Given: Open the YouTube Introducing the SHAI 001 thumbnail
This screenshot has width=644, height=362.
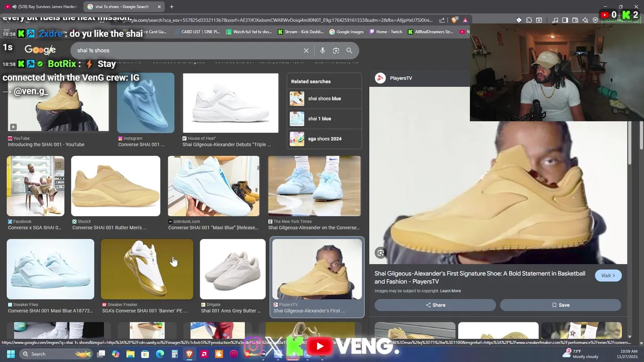Looking at the screenshot, I should pos(58,102).
